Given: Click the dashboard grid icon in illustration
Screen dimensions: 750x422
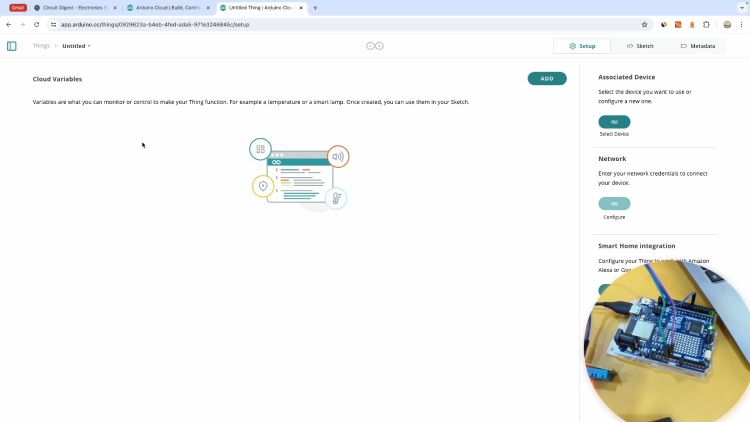Looking at the screenshot, I should pyautogui.click(x=260, y=149).
